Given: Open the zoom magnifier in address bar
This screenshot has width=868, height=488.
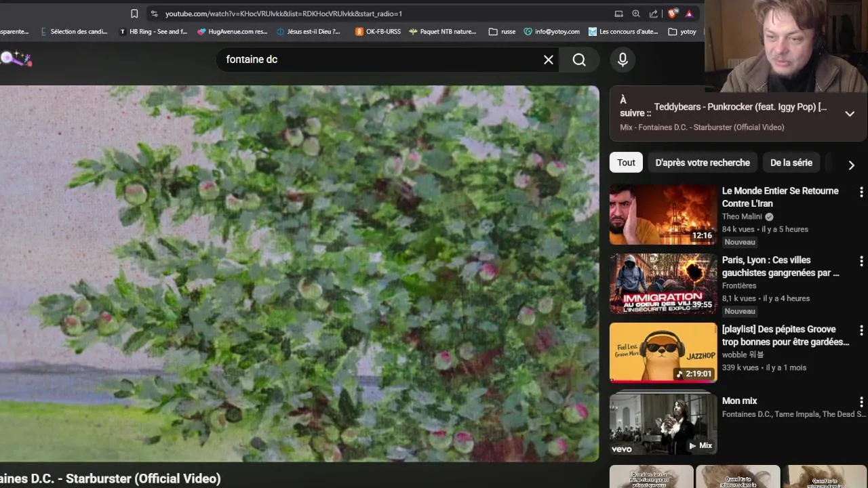Looking at the screenshot, I should click(x=636, y=14).
